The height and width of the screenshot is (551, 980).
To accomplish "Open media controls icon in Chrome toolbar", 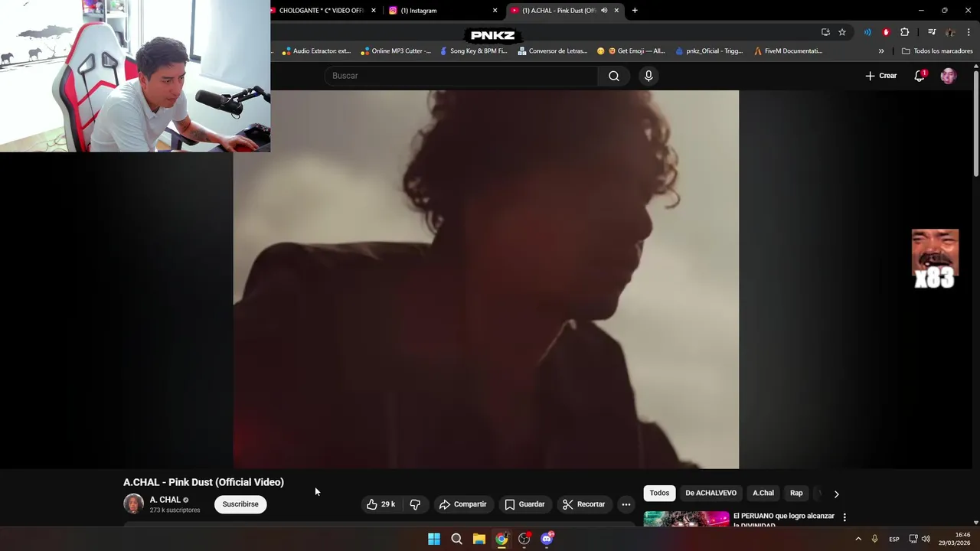I will pyautogui.click(x=932, y=32).
